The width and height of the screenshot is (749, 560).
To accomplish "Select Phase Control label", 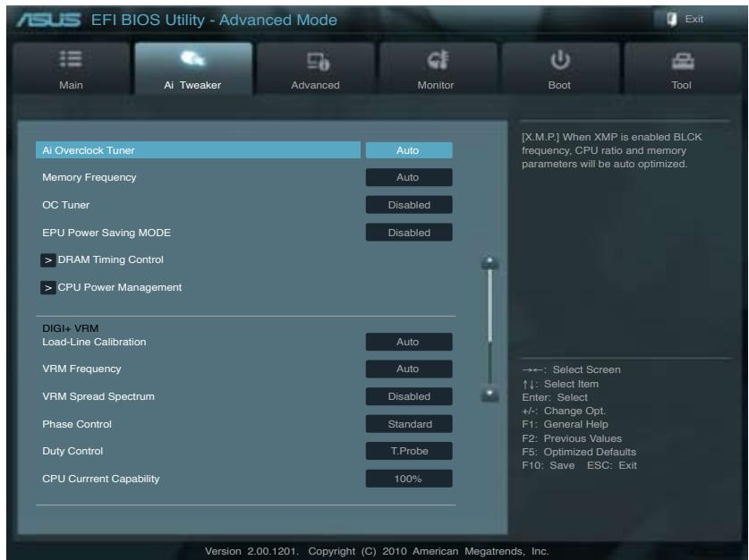I will point(77,424).
